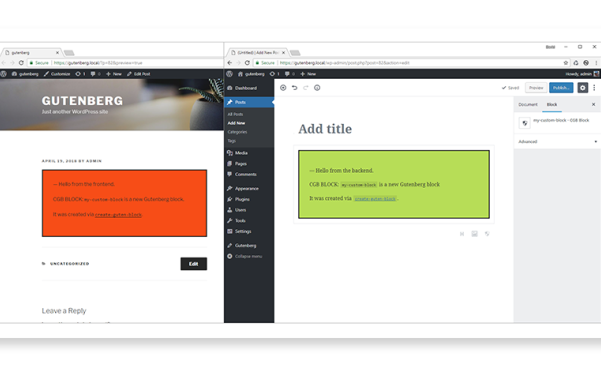Click WordPress logo in preview window admin bar
Viewport: 601px width, 372px height.
tap(3, 74)
